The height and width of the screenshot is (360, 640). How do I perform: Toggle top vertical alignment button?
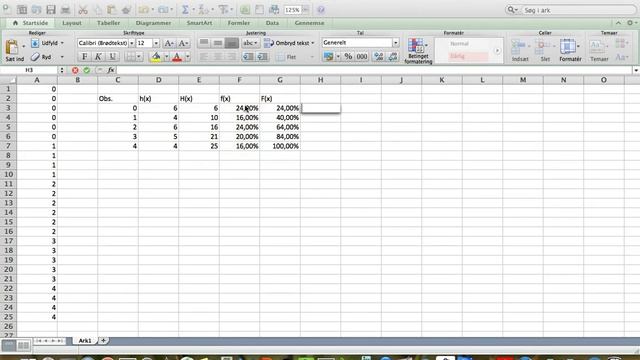[x=204, y=43]
